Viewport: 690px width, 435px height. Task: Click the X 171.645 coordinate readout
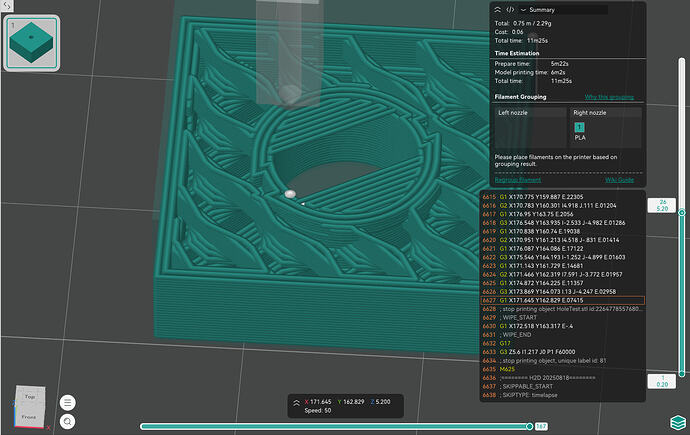[318, 402]
